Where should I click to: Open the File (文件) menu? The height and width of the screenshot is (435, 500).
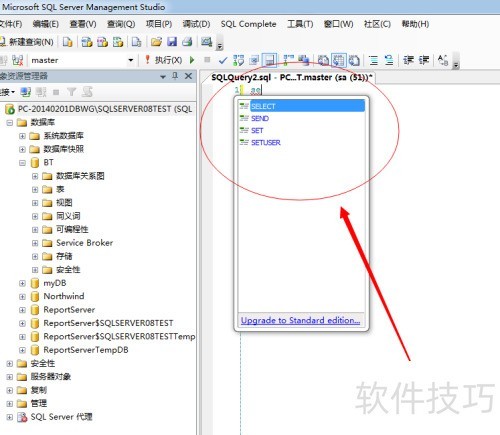(x=11, y=24)
